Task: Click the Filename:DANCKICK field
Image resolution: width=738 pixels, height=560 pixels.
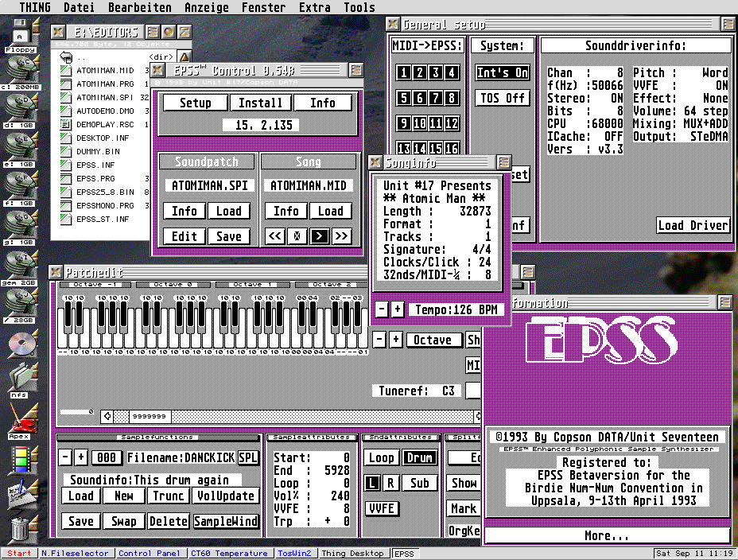Action: pyautogui.click(x=181, y=457)
